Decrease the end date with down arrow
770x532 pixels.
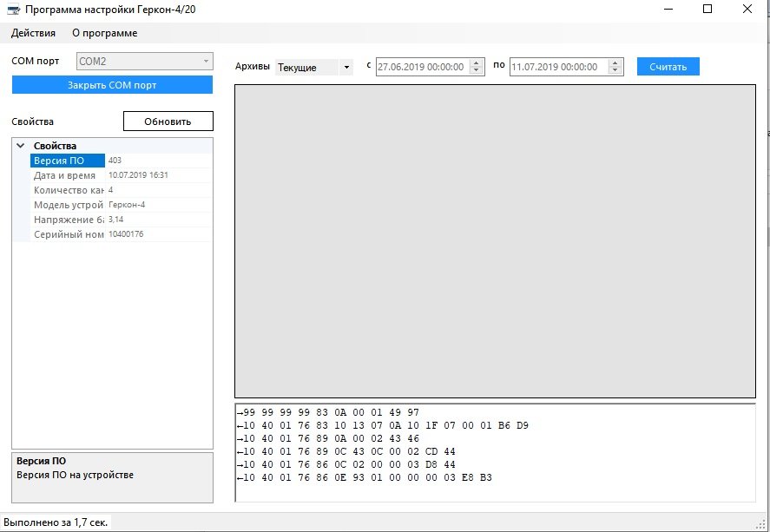coord(615,70)
